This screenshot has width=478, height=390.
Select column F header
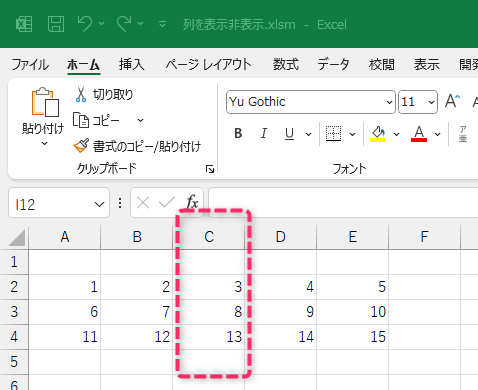pyautogui.click(x=424, y=237)
